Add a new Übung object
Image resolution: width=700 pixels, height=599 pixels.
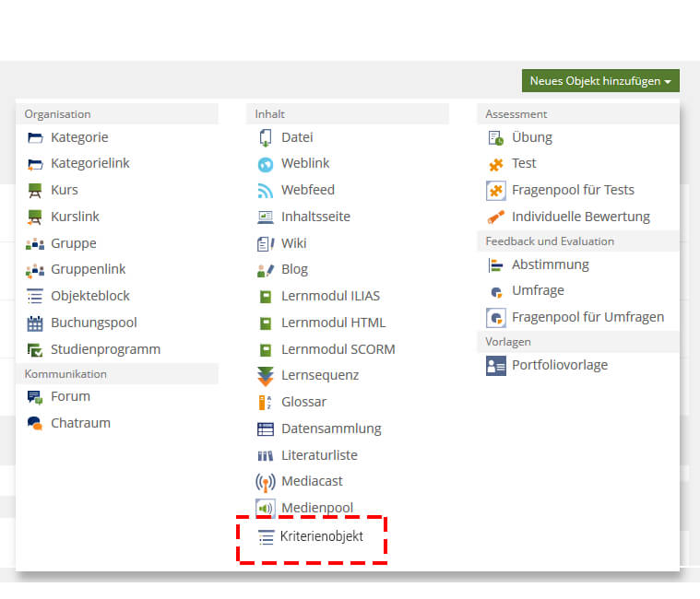(x=531, y=137)
